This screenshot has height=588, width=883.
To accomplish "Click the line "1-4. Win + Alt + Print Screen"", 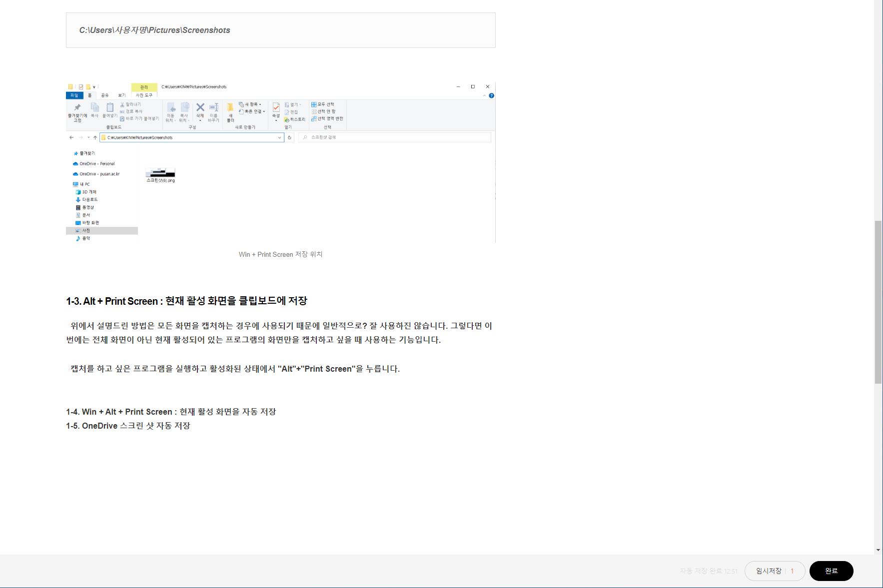I will pos(171,412).
